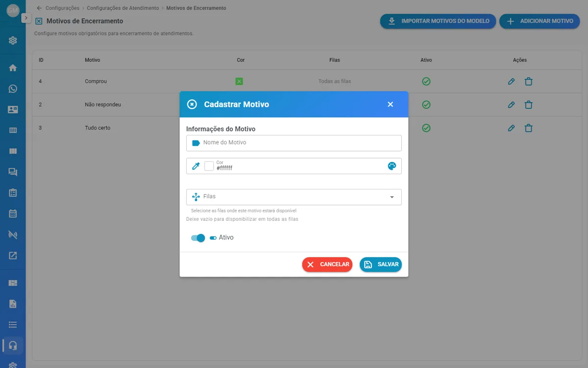Screen dimensions: 588x368
Task: Open the Home page from the sidebar
Action: pyautogui.click(x=13, y=68)
